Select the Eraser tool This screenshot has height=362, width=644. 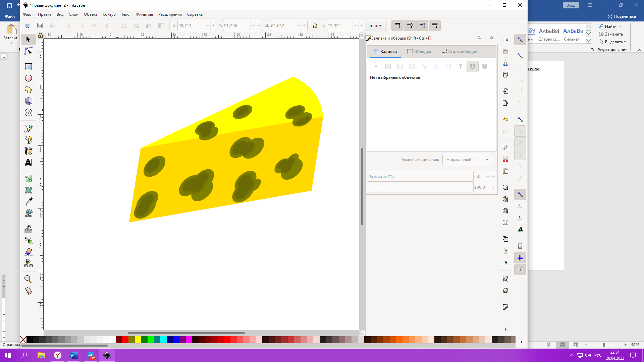pos(29,252)
